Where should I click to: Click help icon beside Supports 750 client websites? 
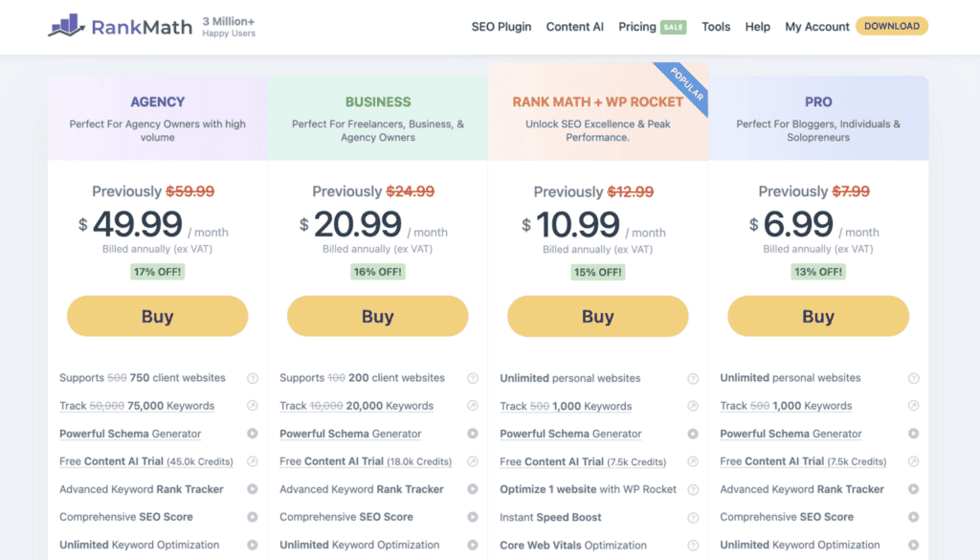click(x=253, y=378)
